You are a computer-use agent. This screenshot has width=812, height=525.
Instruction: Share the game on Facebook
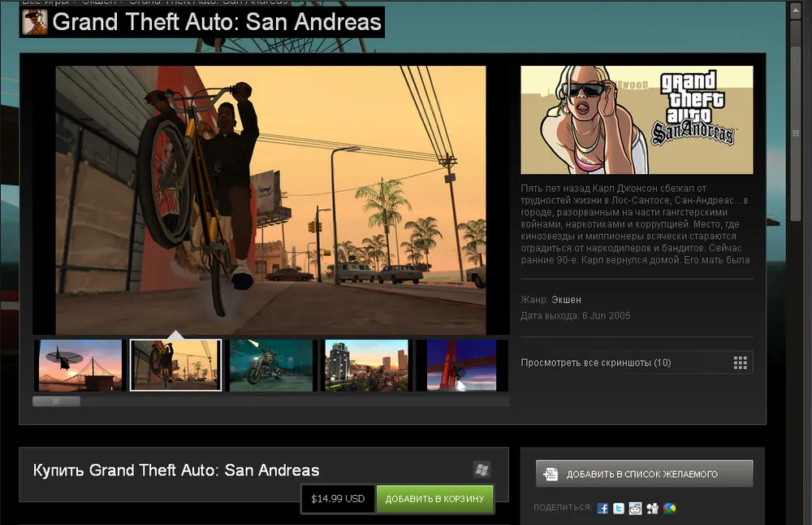603,509
